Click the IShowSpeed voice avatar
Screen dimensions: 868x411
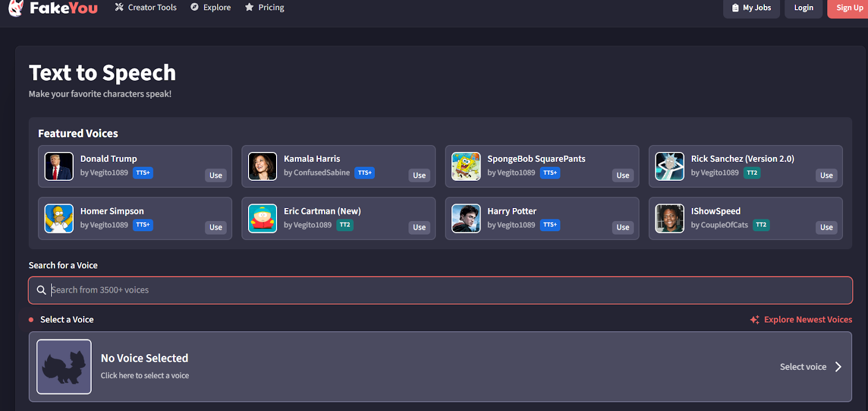pyautogui.click(x=669, y=218)
